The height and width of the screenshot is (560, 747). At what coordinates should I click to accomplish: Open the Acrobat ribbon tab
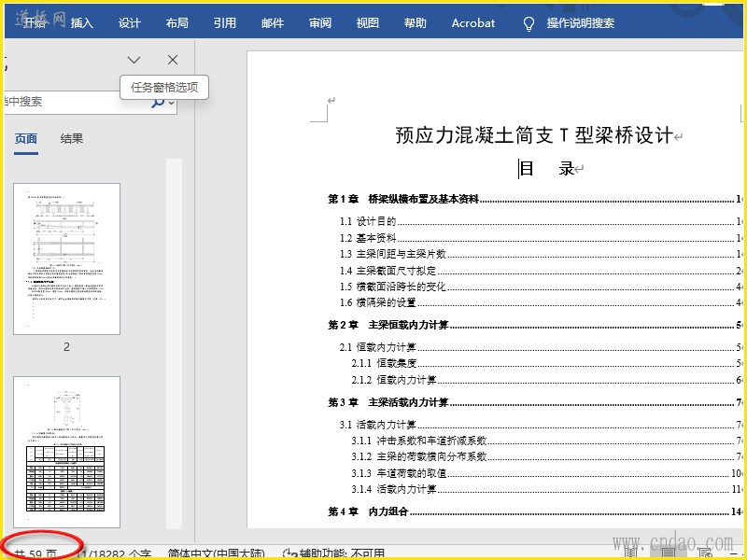click(473, 22)
